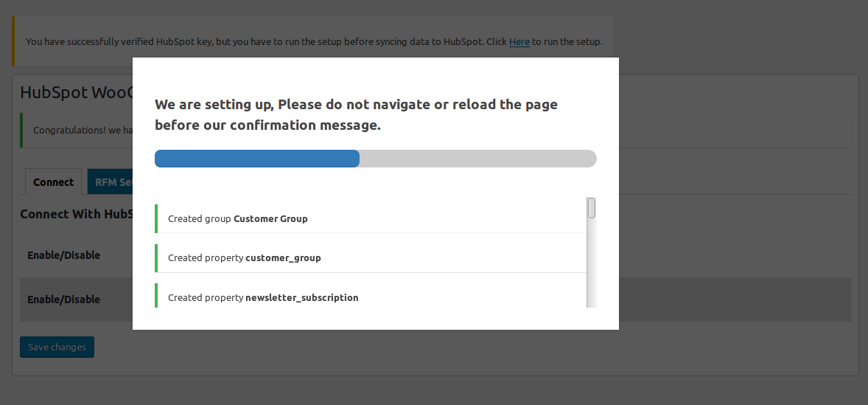Click the setup log scrollbar thumb
The height and width of the screenshot is (405, 868).
click(591, 208)
